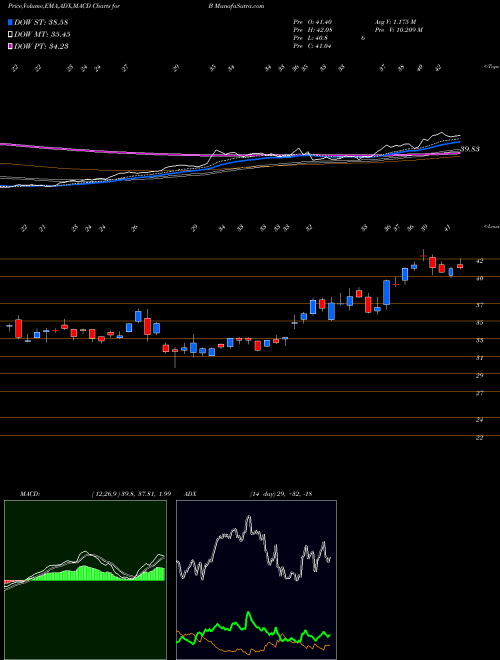Click the '<Lows' axis label
The width and height of the screenshot is (500, 660).
[x=491, y=227]
